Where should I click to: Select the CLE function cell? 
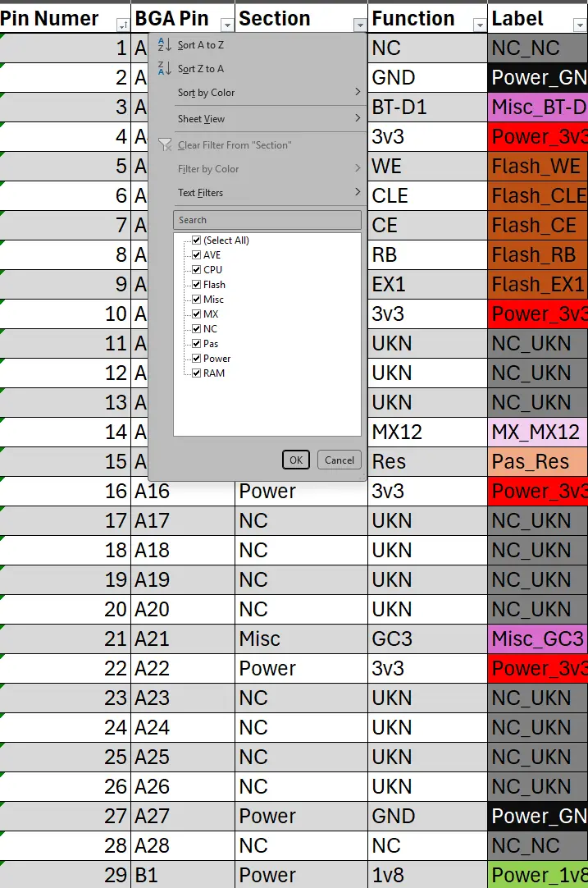click(x=427, y=195)
